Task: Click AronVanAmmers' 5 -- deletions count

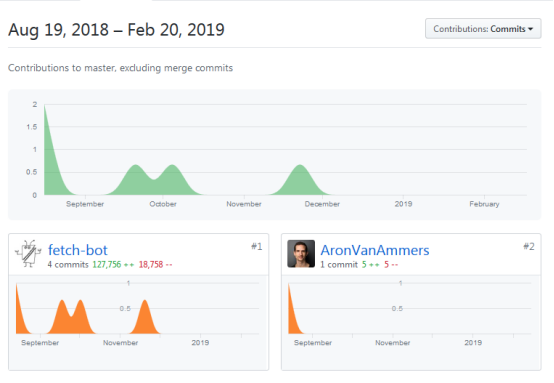Action: pos(391,265)
